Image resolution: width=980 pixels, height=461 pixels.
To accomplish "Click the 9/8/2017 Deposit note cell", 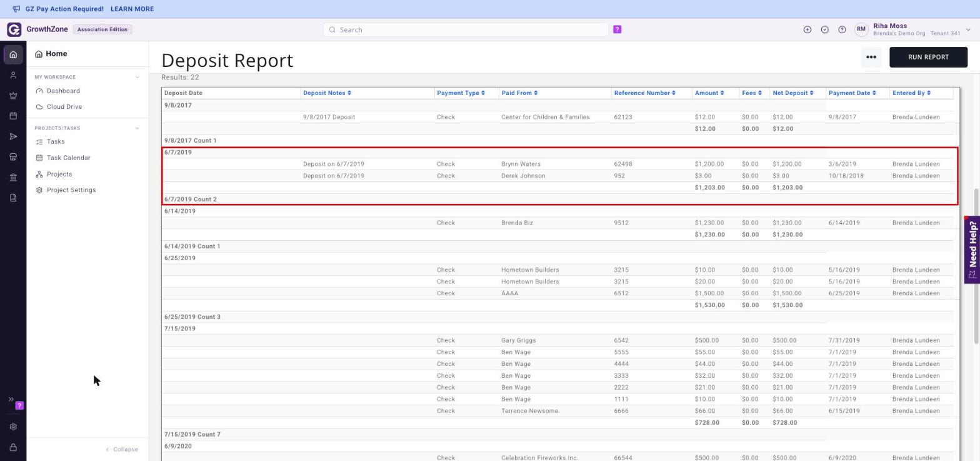I will 329,117.
